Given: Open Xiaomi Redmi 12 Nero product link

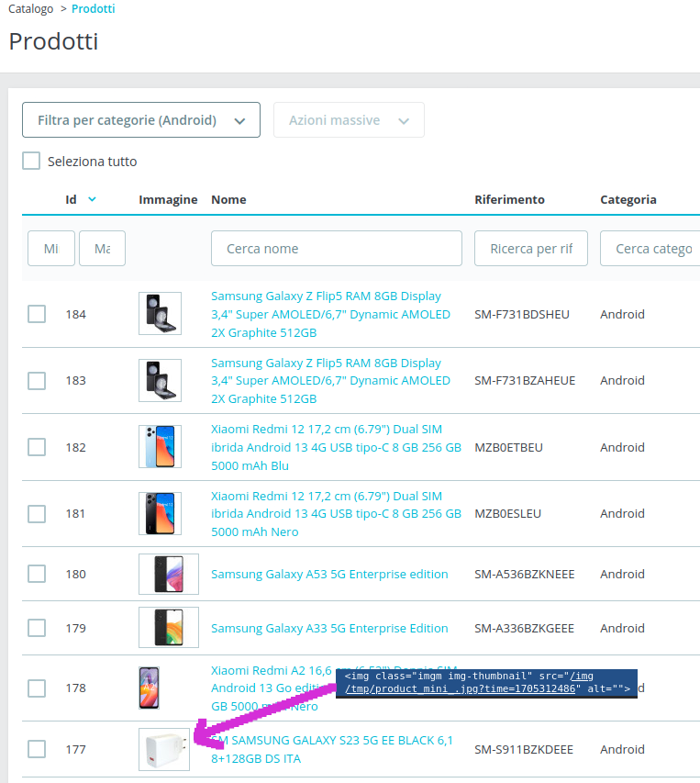Looking at the screenshot, I should pyautogui.click(x=336, y=513).
